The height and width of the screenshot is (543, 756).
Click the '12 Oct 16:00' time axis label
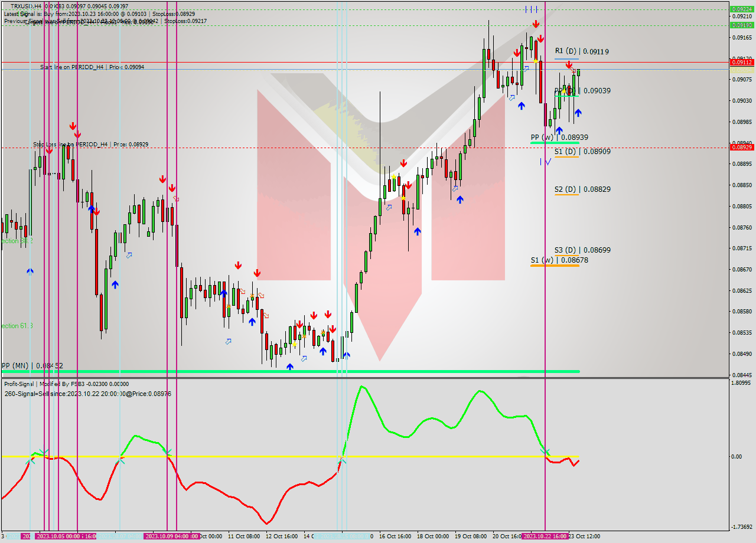coord(282,536)
